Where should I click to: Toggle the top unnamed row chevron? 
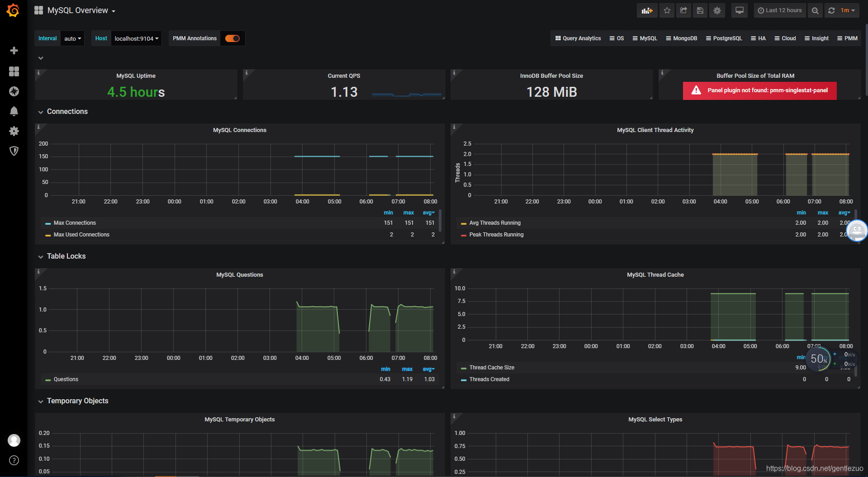click(x=41, y=58)
